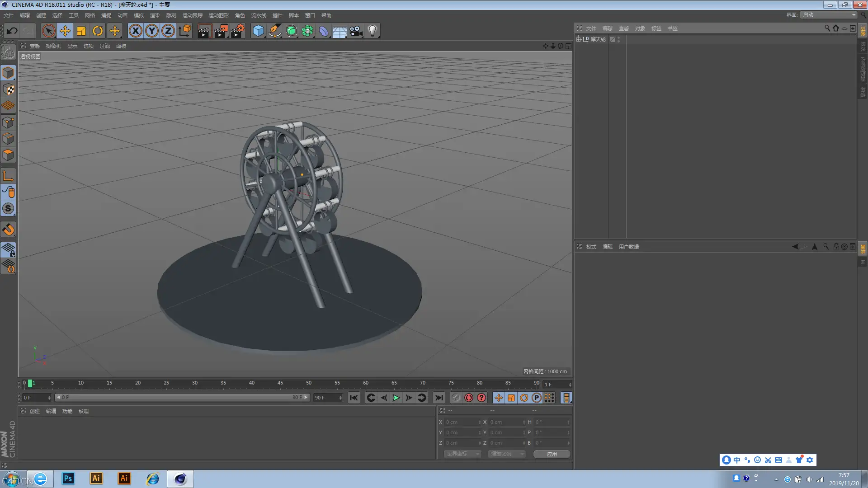Render the active view clapperboard icon
Screen dimensions: 868x488
click(204, 31)
